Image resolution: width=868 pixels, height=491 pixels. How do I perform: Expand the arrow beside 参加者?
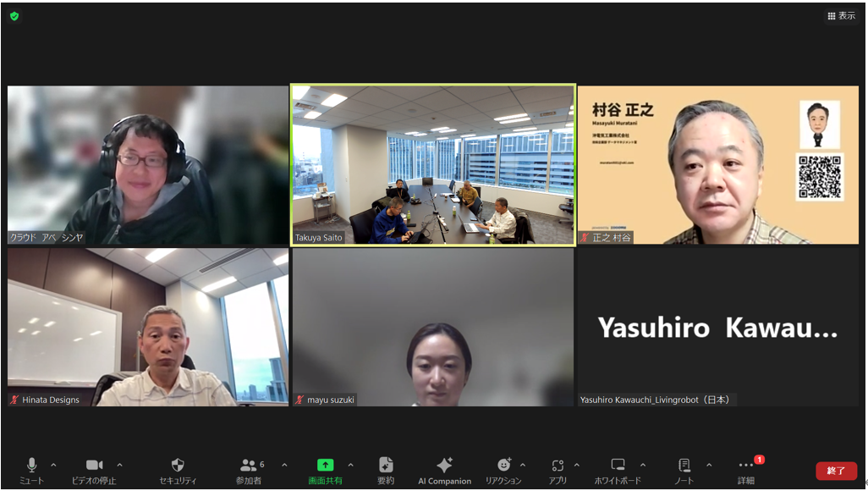(x=283, y=465)
